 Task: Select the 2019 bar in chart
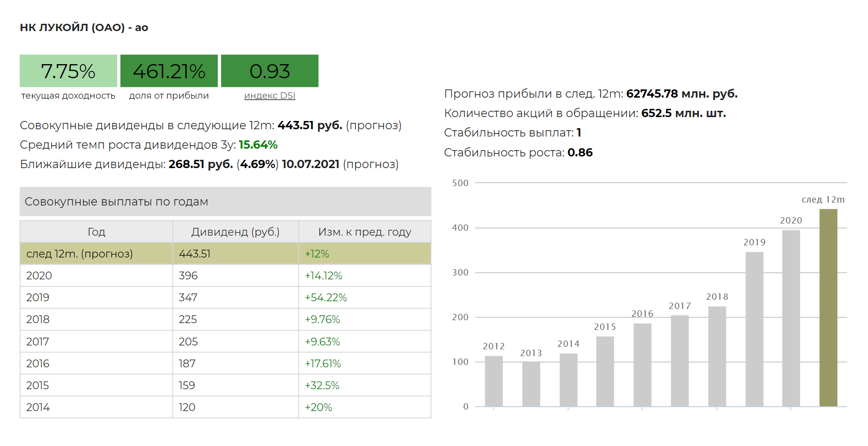tap(754, 329)
